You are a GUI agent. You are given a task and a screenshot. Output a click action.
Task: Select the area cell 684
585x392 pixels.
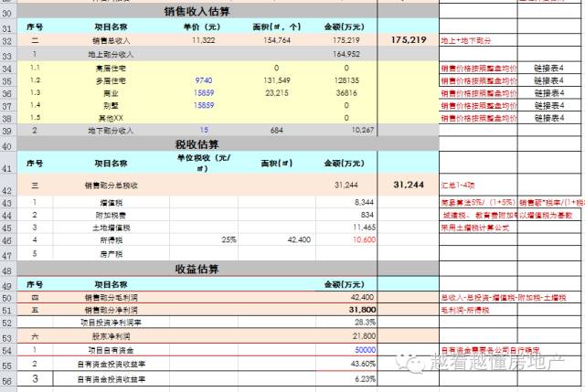point(277,130)
